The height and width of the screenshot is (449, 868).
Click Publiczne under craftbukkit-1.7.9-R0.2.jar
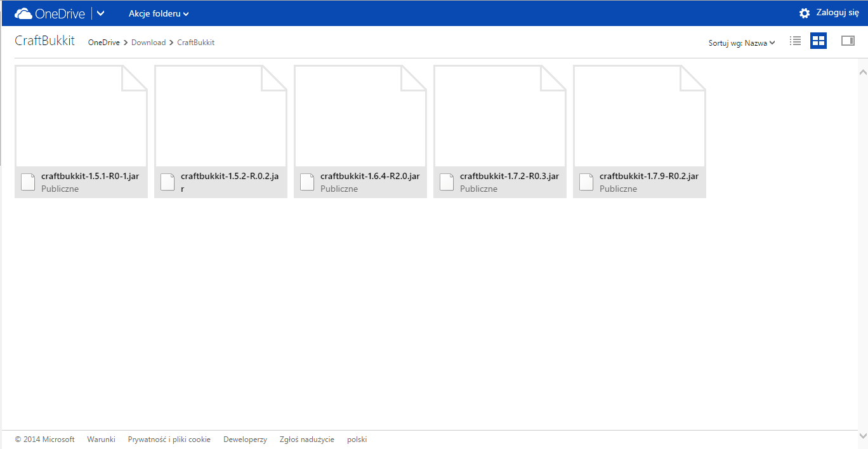tap(619, 189)
